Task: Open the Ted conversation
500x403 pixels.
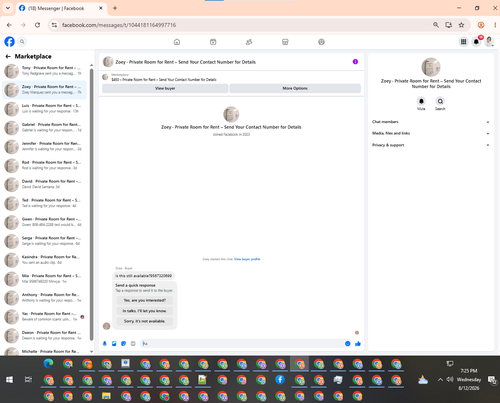Action: tap(45, 203)
